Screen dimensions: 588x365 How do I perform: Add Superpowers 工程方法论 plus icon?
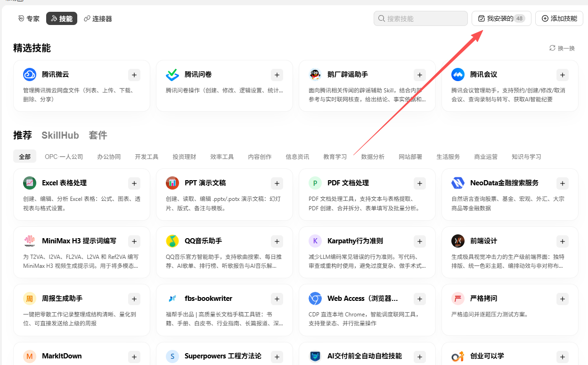click(277, 357)
